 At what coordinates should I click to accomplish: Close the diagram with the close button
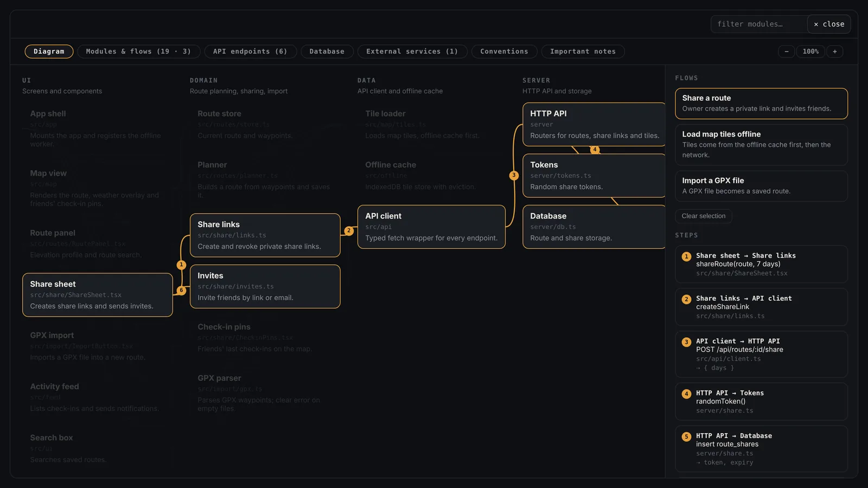point(829,24)
